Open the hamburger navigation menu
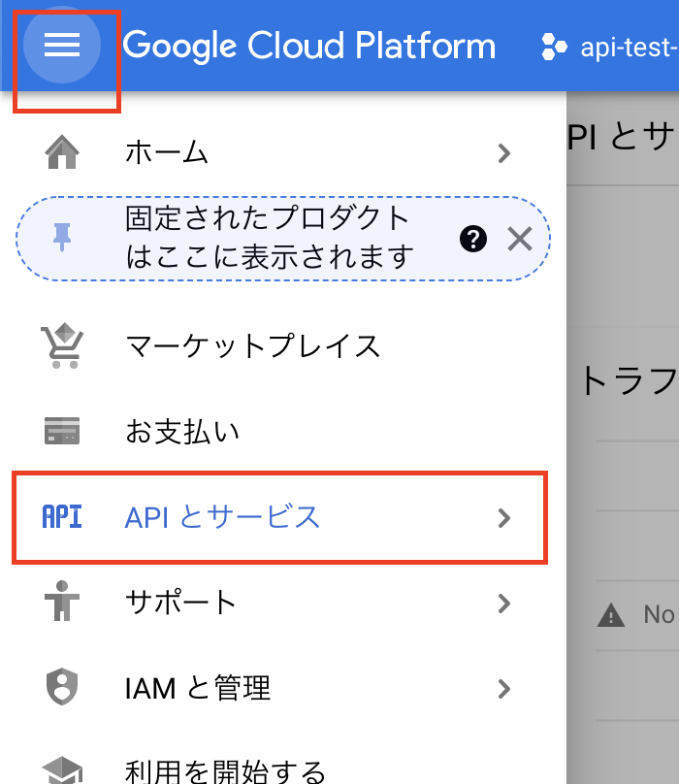Screen dimensions: 679x784 [x=62, y=45]
